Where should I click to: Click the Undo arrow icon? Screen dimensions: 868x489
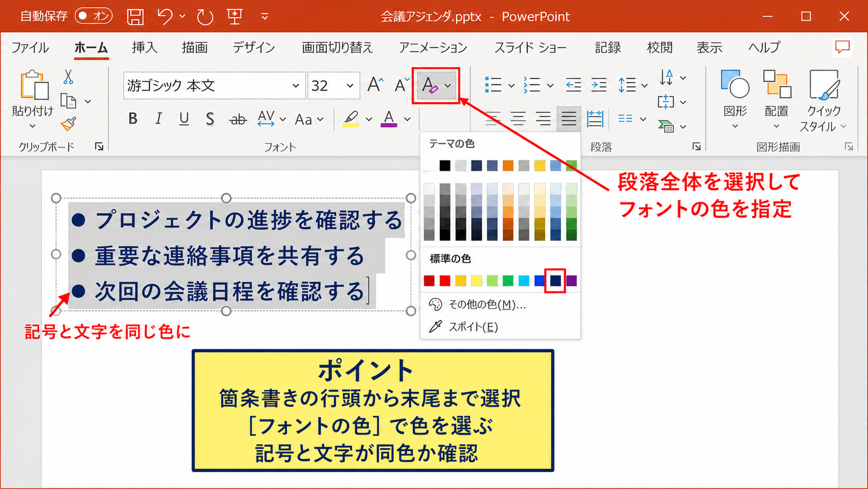165,17
